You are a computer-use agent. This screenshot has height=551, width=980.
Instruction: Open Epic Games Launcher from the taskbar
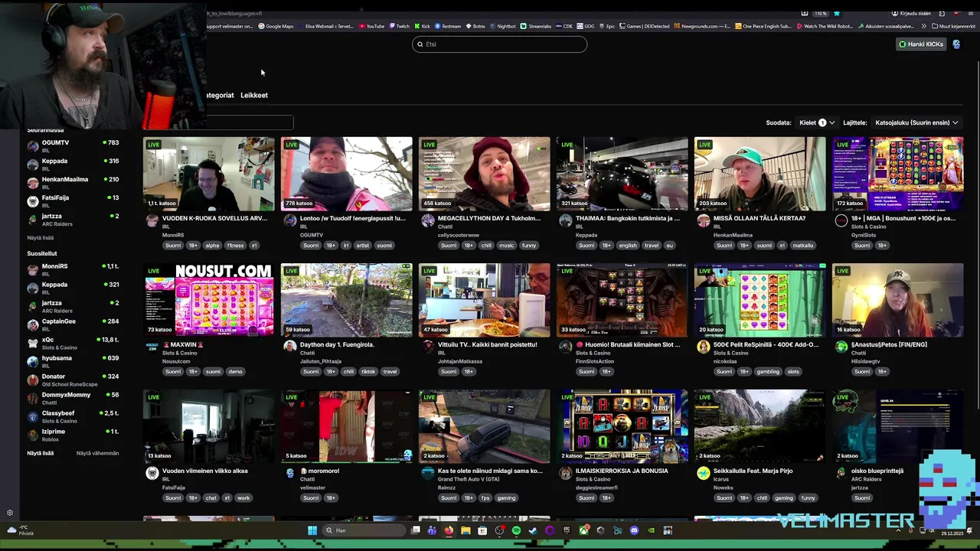[x=567, y=530]
